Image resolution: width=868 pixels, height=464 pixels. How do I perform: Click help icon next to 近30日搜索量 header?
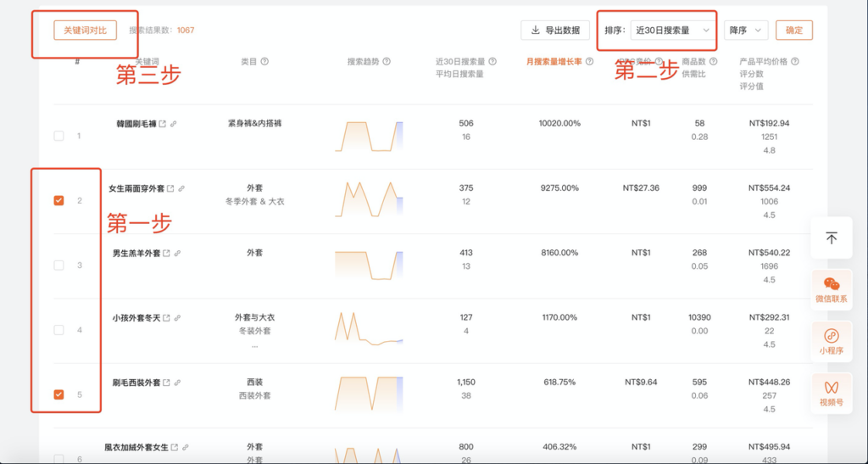pyautogui.click(x=492, y=61)
